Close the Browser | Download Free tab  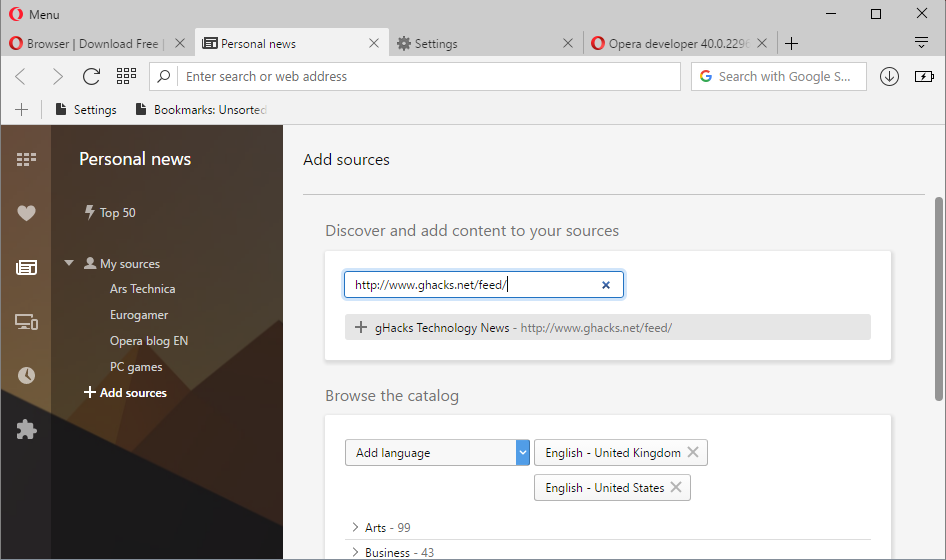pyautogui.click(x=180, y=43)
